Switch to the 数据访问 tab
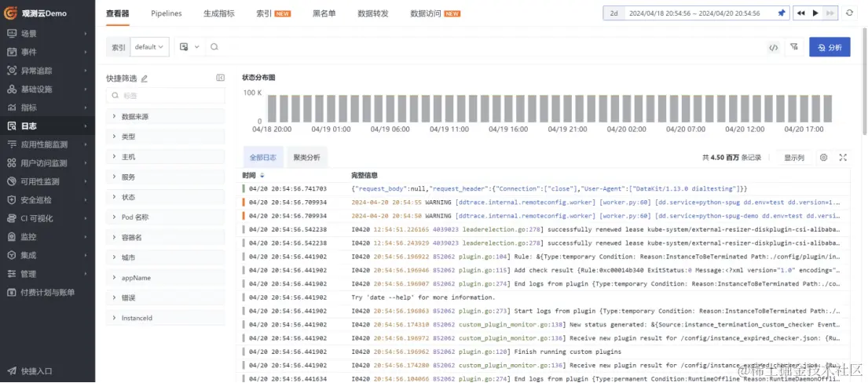This screenshot has height=383, width=868. [x=435, y=13]
